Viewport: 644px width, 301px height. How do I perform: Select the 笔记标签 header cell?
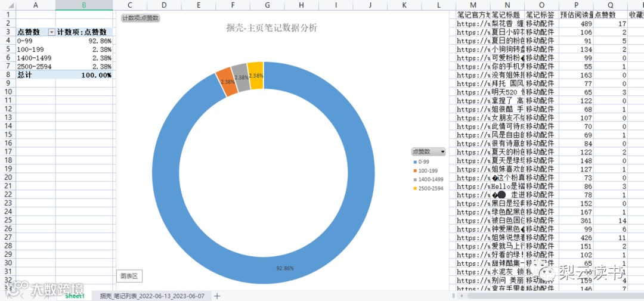pos(541,15)
